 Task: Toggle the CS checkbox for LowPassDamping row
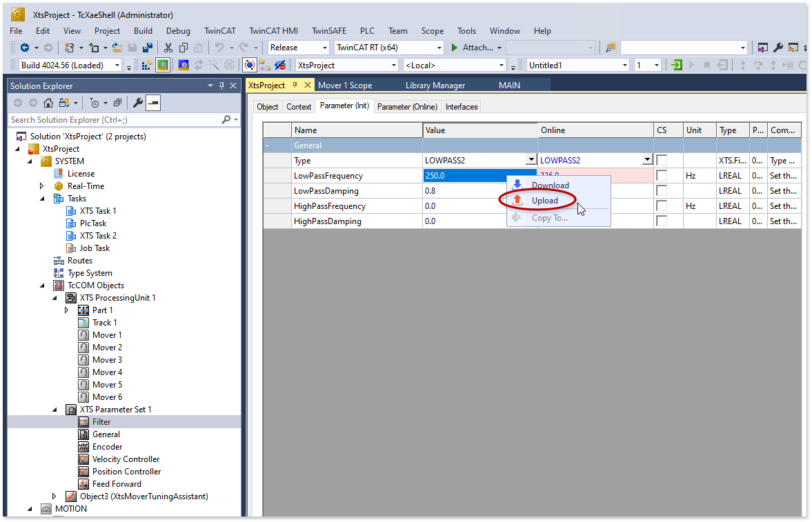pos(662,190)
